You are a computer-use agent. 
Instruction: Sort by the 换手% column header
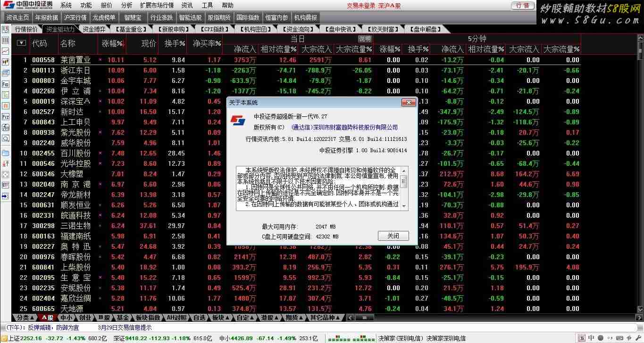click(x=175, y=43)
